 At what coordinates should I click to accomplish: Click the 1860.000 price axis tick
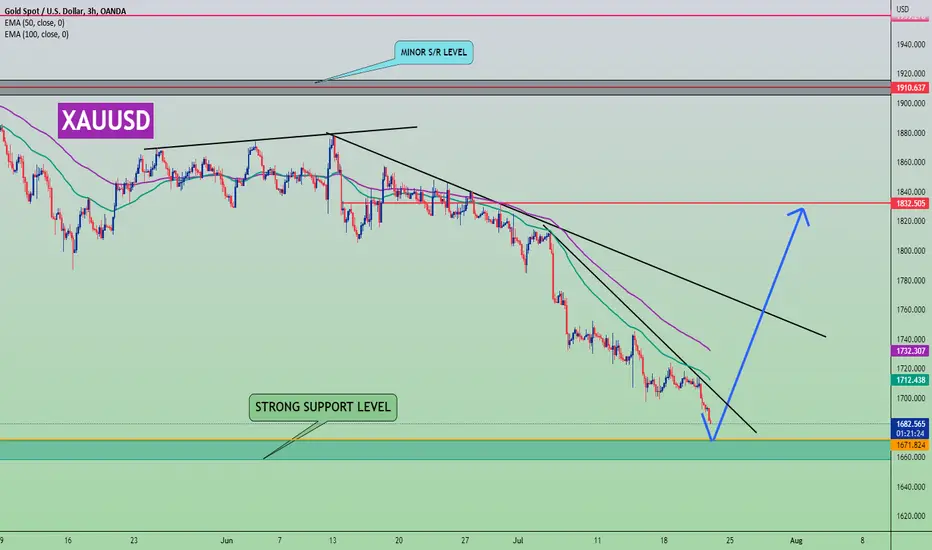(911, 162)
